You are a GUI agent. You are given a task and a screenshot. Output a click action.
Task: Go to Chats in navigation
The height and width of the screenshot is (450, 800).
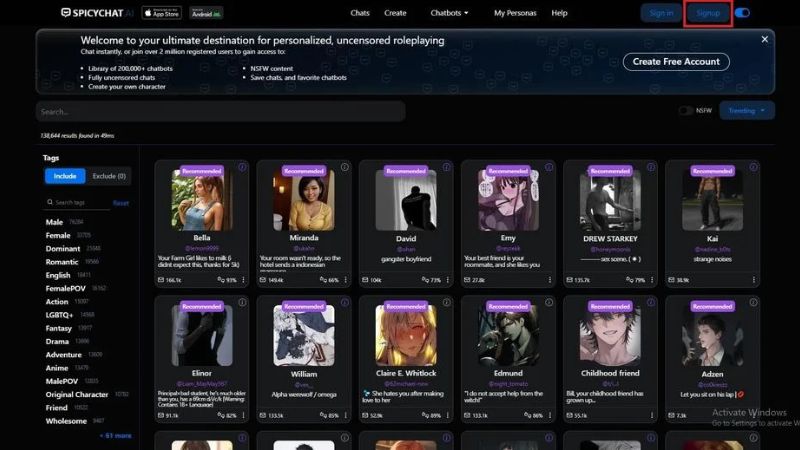click(360, 13)
